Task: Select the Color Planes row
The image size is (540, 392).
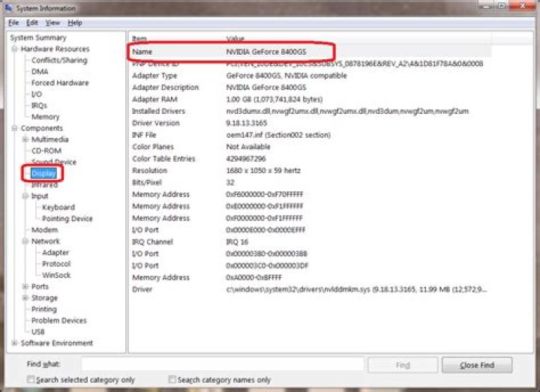Action: pos(310,147)
